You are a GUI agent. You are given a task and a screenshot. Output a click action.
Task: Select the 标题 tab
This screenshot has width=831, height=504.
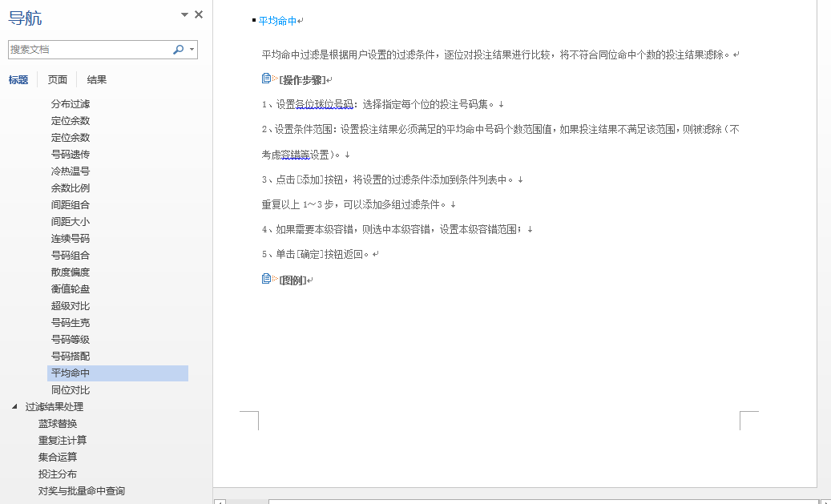tap(18, 79)
